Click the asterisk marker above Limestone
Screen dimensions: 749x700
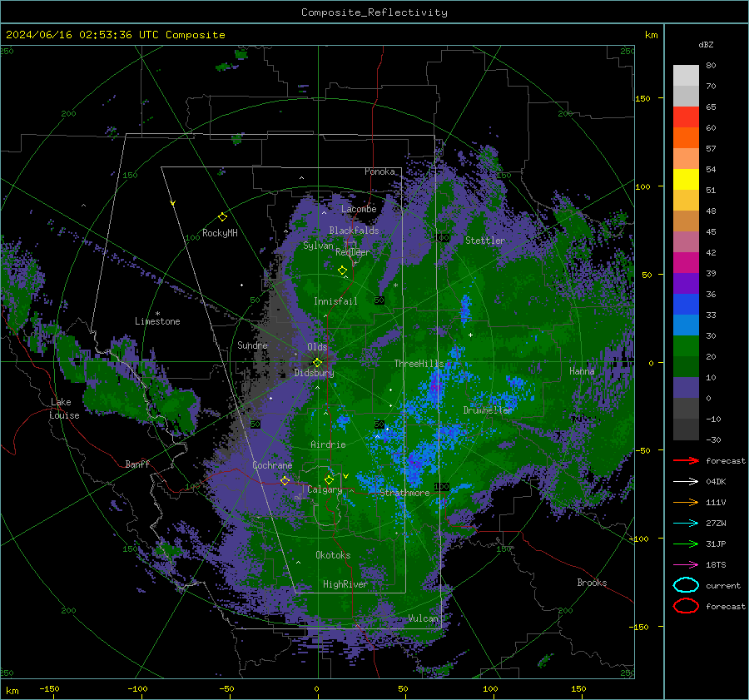[x=157, y=314]
